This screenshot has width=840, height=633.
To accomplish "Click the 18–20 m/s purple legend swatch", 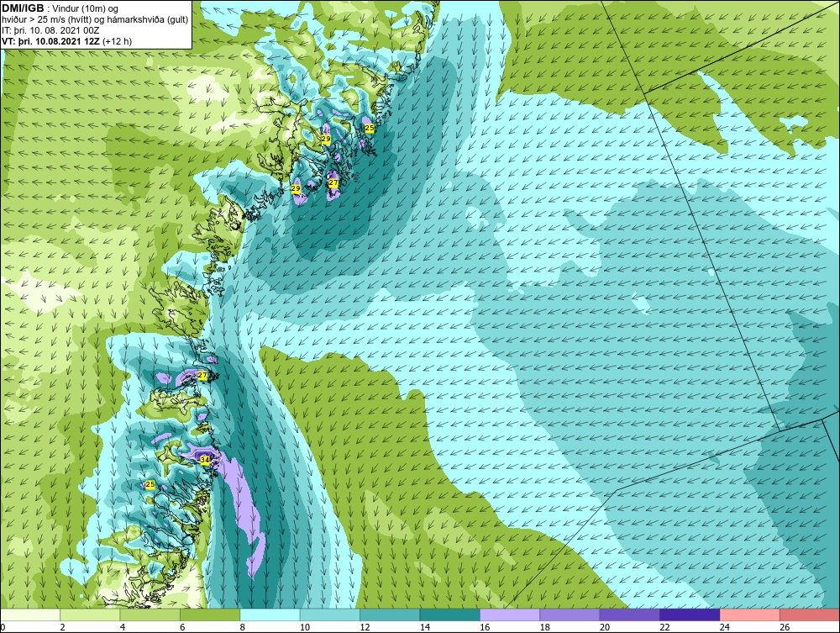I will [x=570, y=615].
